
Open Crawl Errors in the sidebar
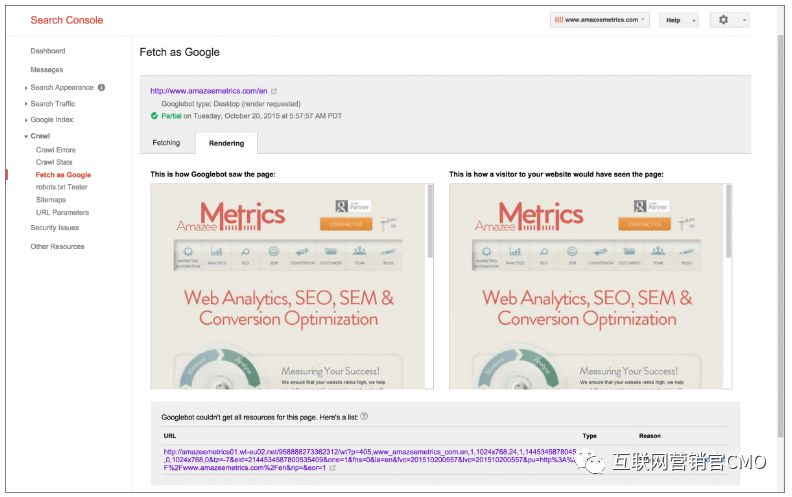pos(56,150)
